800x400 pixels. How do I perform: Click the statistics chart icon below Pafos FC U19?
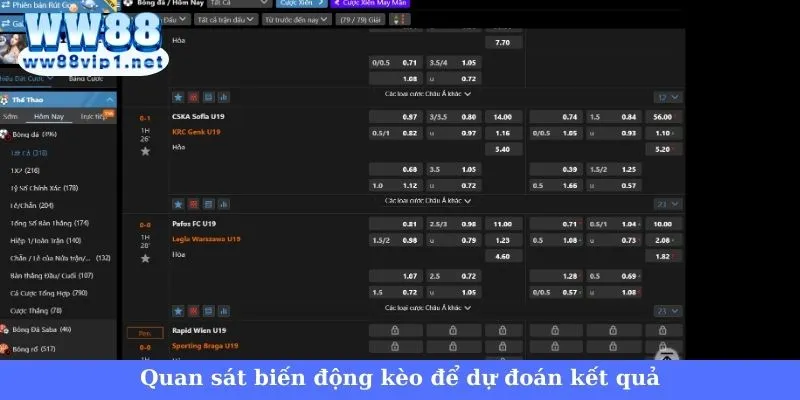(223, 311)
